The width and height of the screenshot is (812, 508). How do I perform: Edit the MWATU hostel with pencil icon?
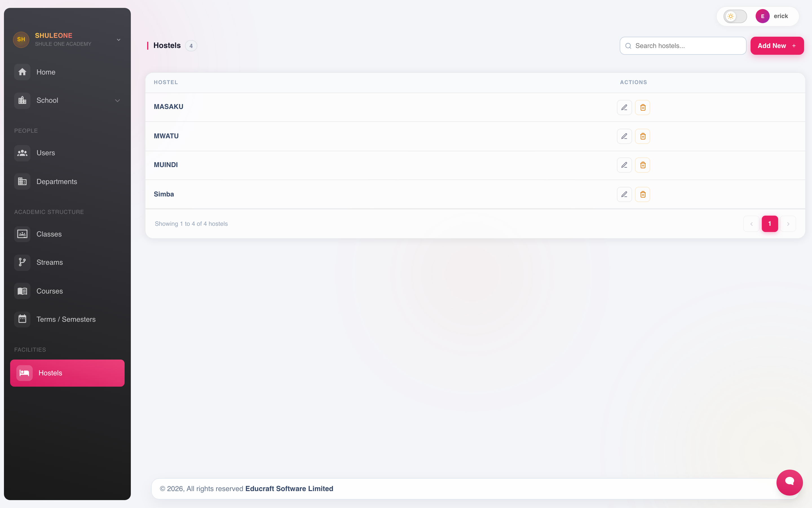tap(624, 136)
